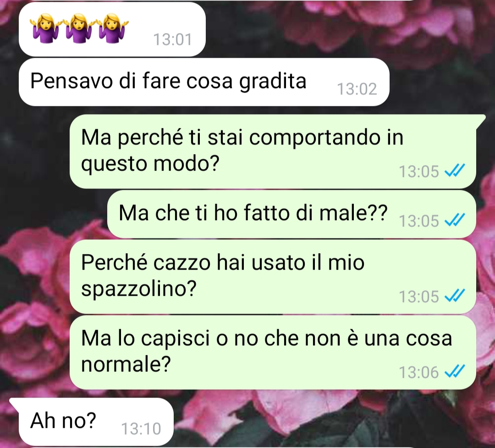This screenshot has width=495, height=448.
Task: Tap the 13:06 timestamp
Action: (x=419, y=372)
